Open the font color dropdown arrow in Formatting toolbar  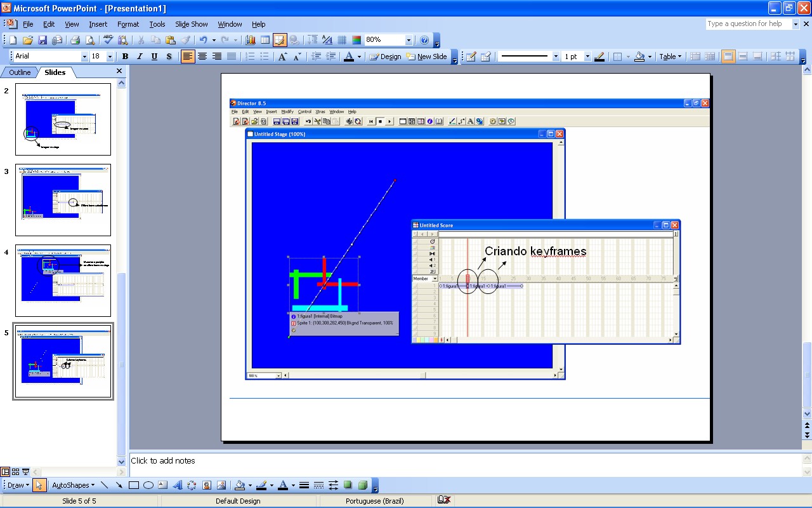(x=358, y=57)
